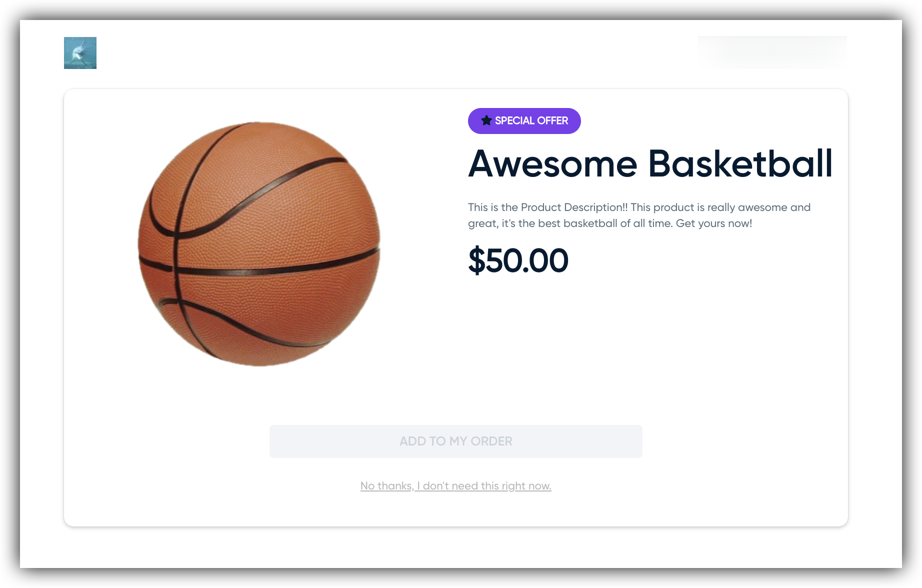The width and height of the screenshot is (922, 588).
Task: Click the basketball product image
Action: coord(259,244)
